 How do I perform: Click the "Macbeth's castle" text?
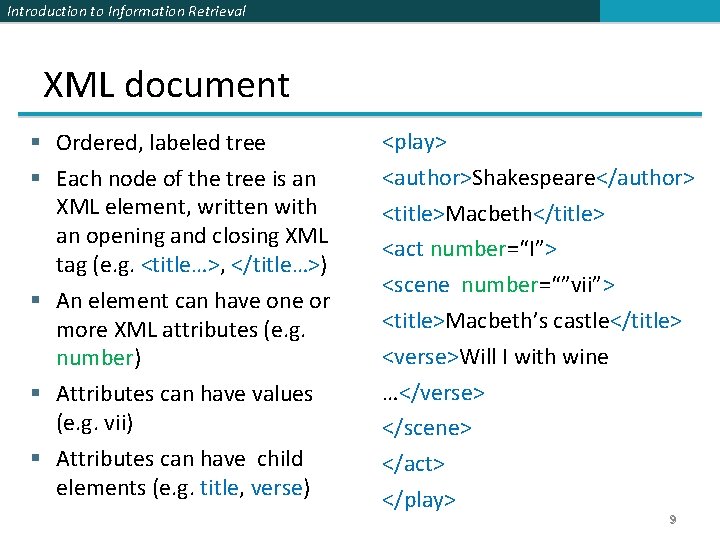pos(528,321)
